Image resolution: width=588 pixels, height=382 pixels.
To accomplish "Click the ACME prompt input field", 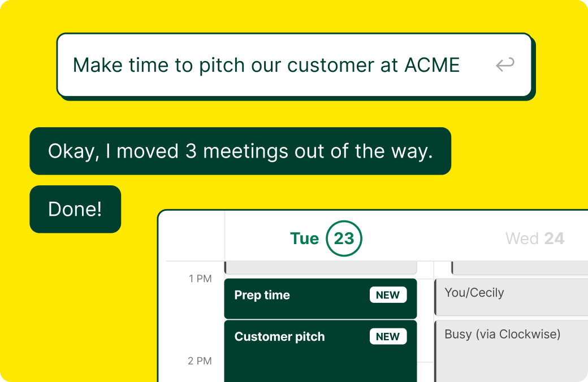I will coord(266,64).
